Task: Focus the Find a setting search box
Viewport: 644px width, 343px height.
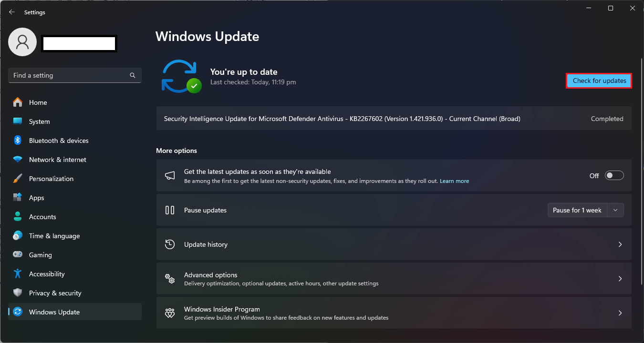Action: [x=75, y=75]
